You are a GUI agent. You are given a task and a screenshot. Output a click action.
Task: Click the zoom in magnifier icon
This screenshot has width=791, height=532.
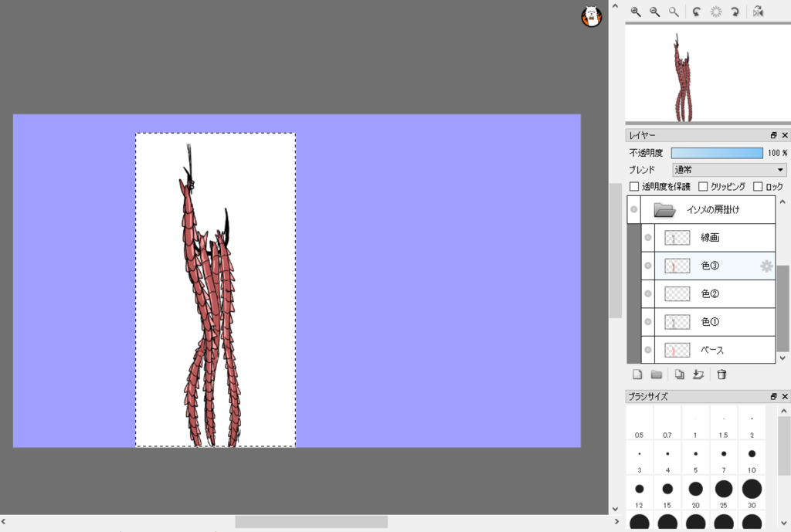coord(636,12)
